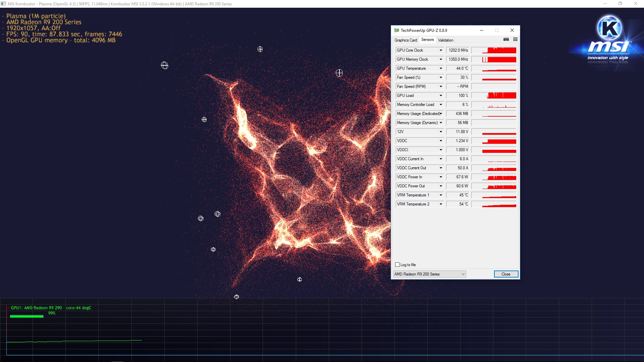The width and height of the screenshot is (644, 362).
Task: Close the GPU-Z window with X
Action: click(512, 30)
